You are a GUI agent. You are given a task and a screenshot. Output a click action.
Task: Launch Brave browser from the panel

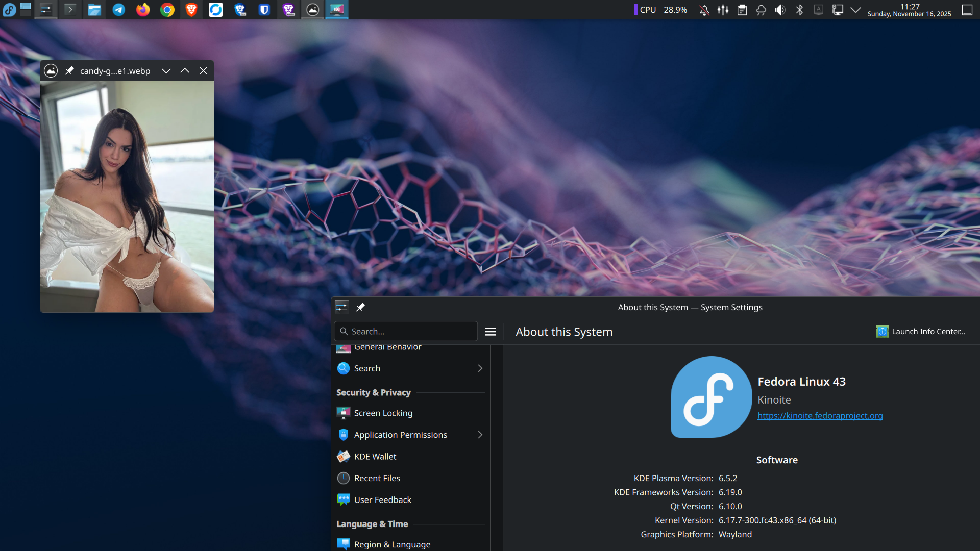[x=191, y=10]
